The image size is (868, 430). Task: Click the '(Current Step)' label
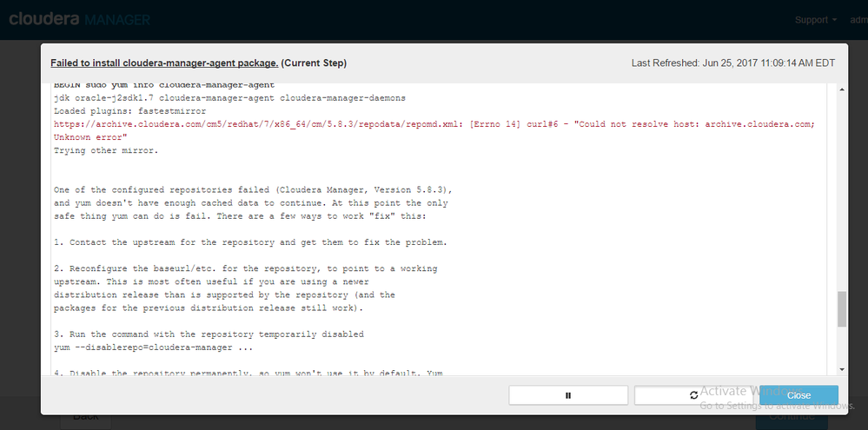point(314,63)
